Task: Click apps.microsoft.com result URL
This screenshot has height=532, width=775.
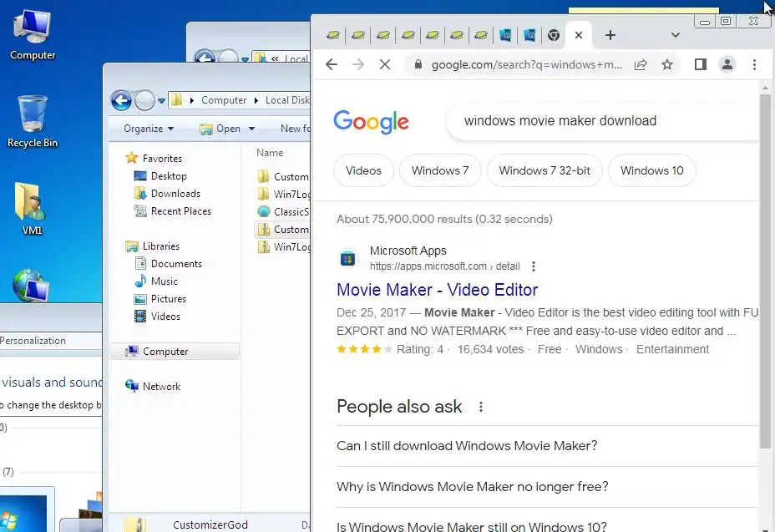Action: pyautogui.click(x=445, y=266)
